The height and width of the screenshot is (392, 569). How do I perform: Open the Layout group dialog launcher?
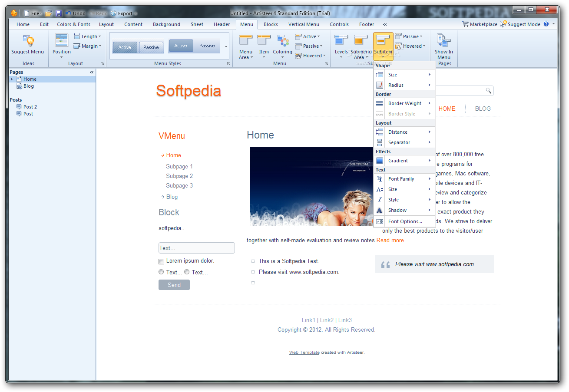coord(103,64)
